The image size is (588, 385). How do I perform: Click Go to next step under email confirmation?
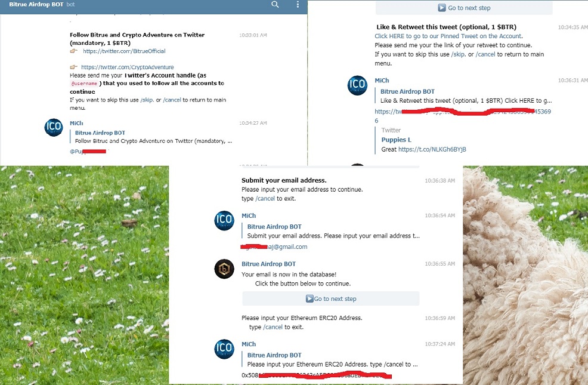coord(331,298)
